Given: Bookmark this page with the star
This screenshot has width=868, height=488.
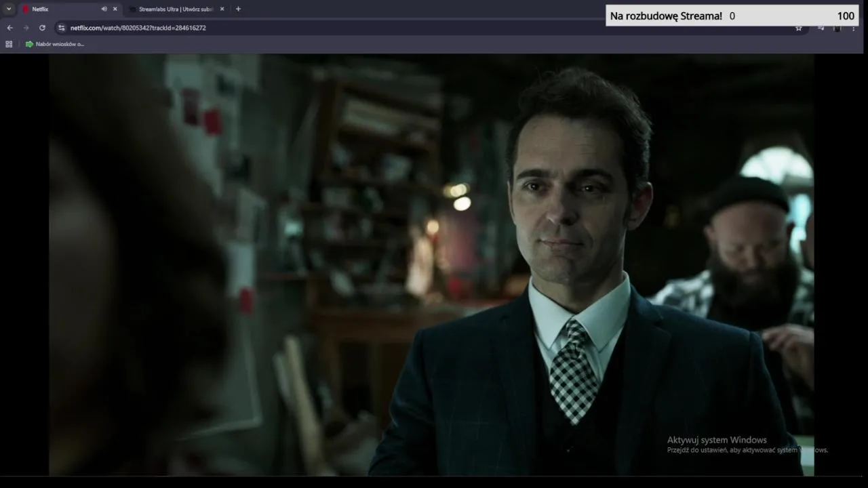Looking at the screenshot, I should click(799, 28).
